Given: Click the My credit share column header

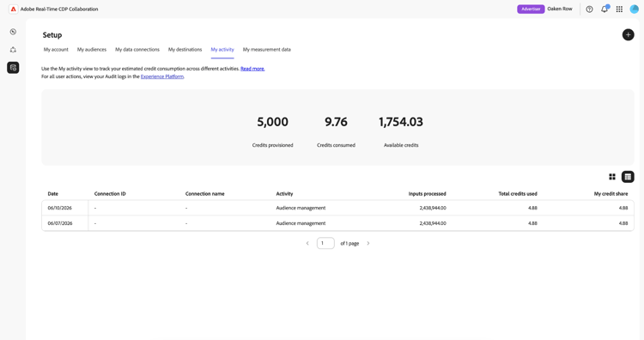Looking at the screenshot, I should pyautogui.click(x=611, y=193).
